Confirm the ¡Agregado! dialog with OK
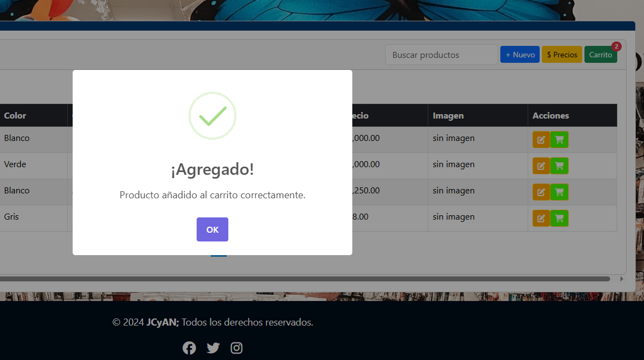This screenshot has width=644, height=360. (x=212, y=229)
